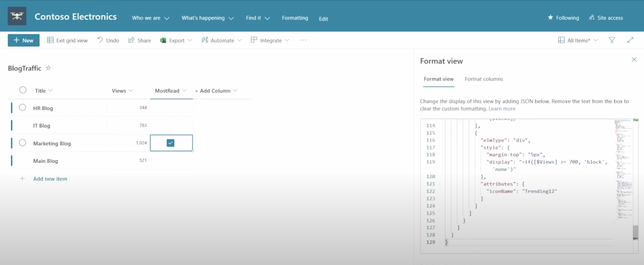
Task: Click the Share icon
Action: tap(131, 40)
